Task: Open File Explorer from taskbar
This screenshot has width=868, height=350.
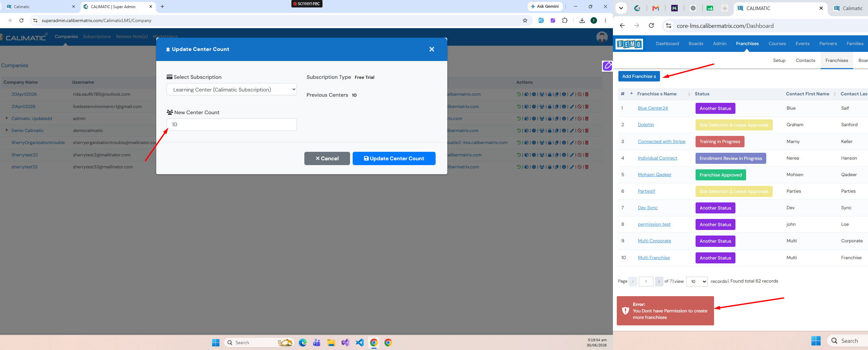Action: pos(331,343)
